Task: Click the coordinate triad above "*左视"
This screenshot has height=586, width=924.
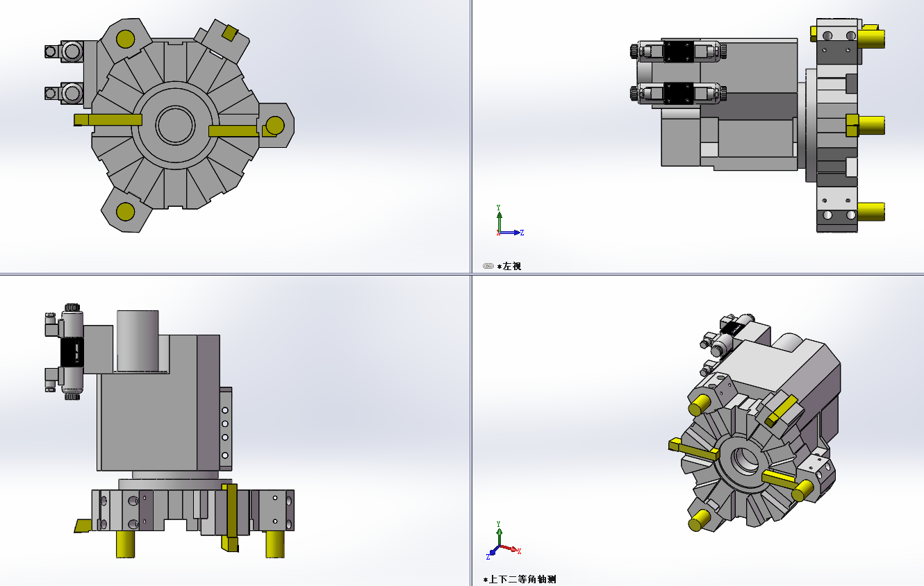Action: pyautogui.click(x=509, y=221)
